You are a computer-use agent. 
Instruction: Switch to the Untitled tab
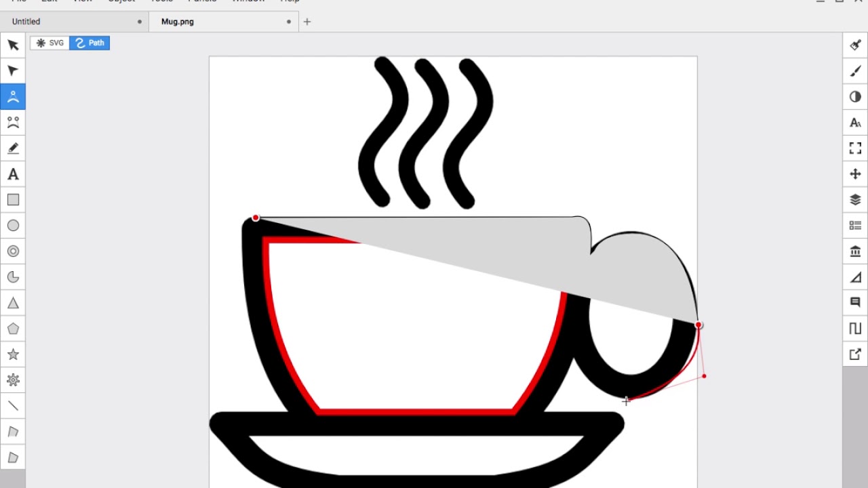75,22
